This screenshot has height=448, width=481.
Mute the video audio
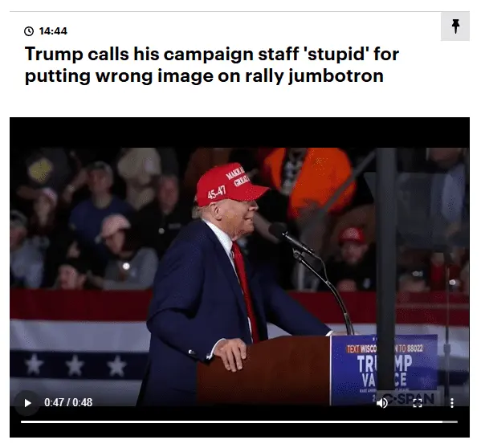382,402
